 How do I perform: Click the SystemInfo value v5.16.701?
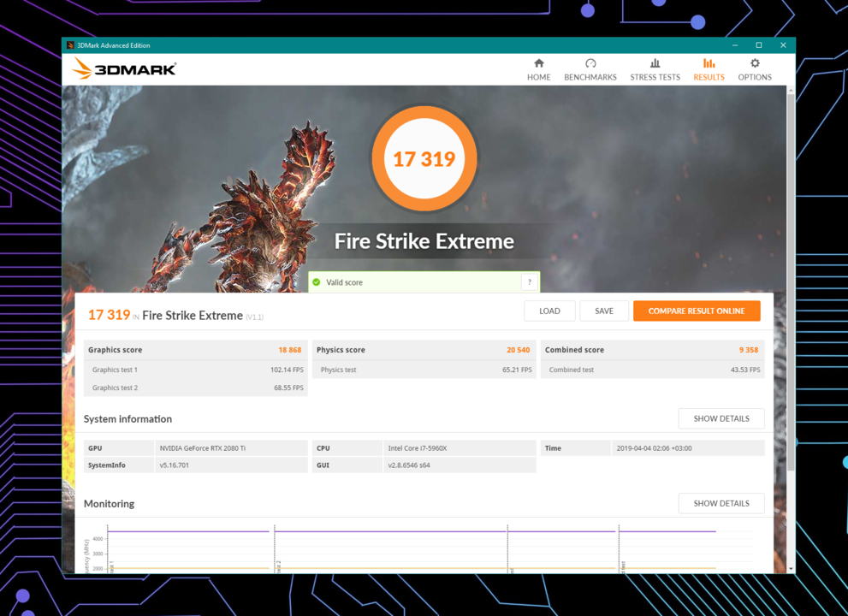tap(175, 465)
